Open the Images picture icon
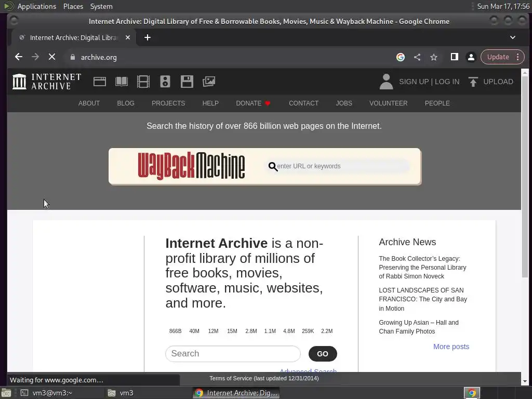Screen dimensions: 532x399 pyautogui.click(x=209, y=82)
